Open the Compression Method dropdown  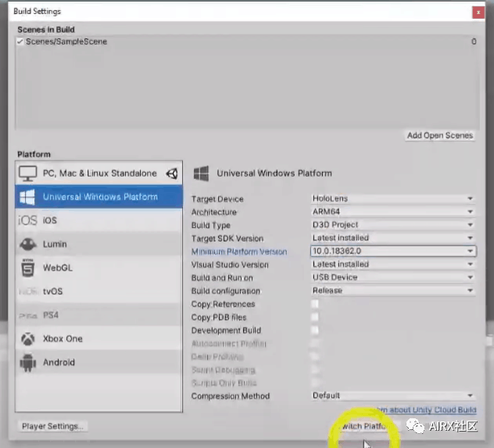click(x=393, y=396)
